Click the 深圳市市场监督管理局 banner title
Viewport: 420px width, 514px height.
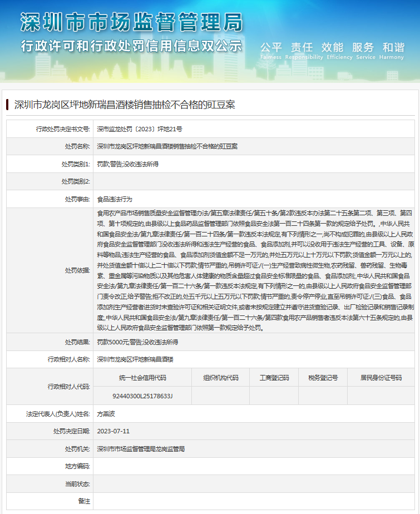[131, 22]
